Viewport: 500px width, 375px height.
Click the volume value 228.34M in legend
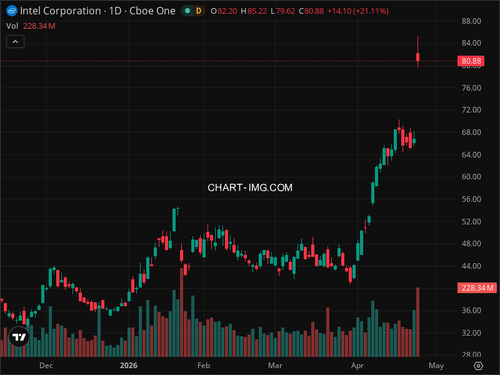point(39,26)
